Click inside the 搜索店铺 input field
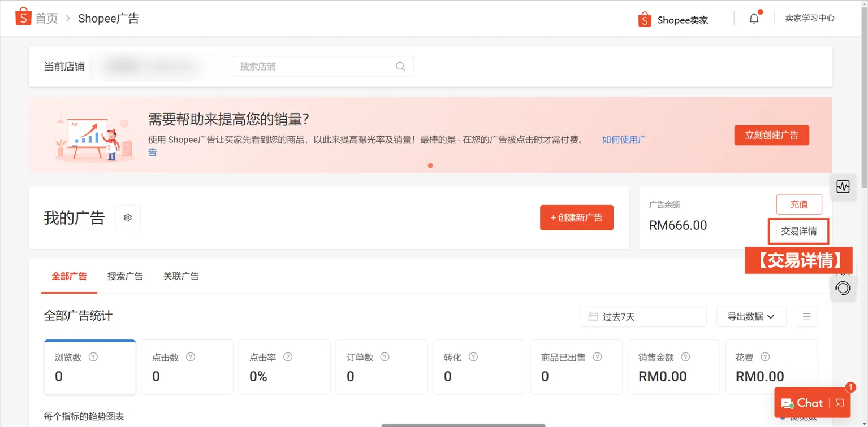 [311, 66]
